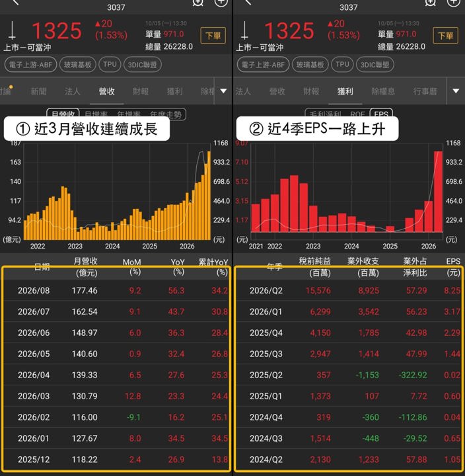Select the 2026/08 revenue row date
This screenshot has width=465, height=476.
34,290
